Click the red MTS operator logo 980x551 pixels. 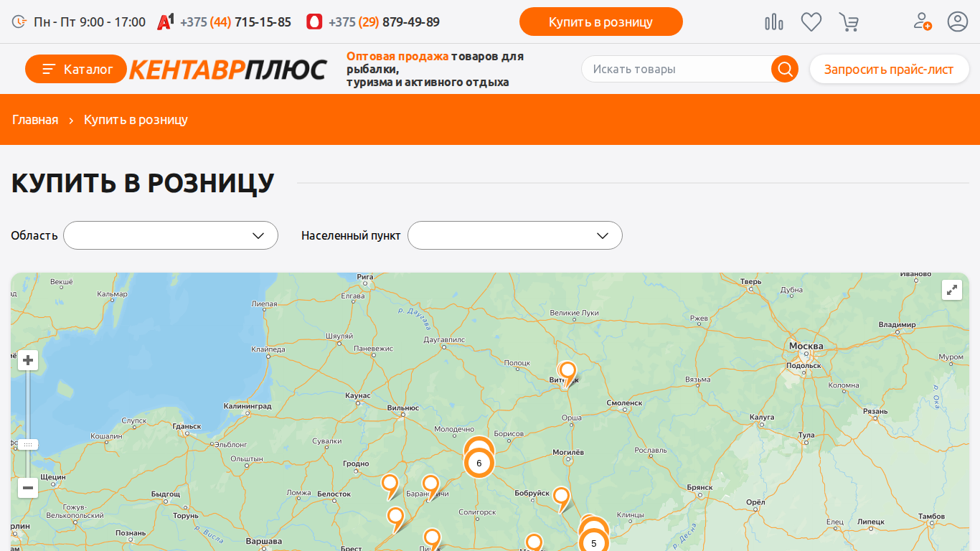314,22
